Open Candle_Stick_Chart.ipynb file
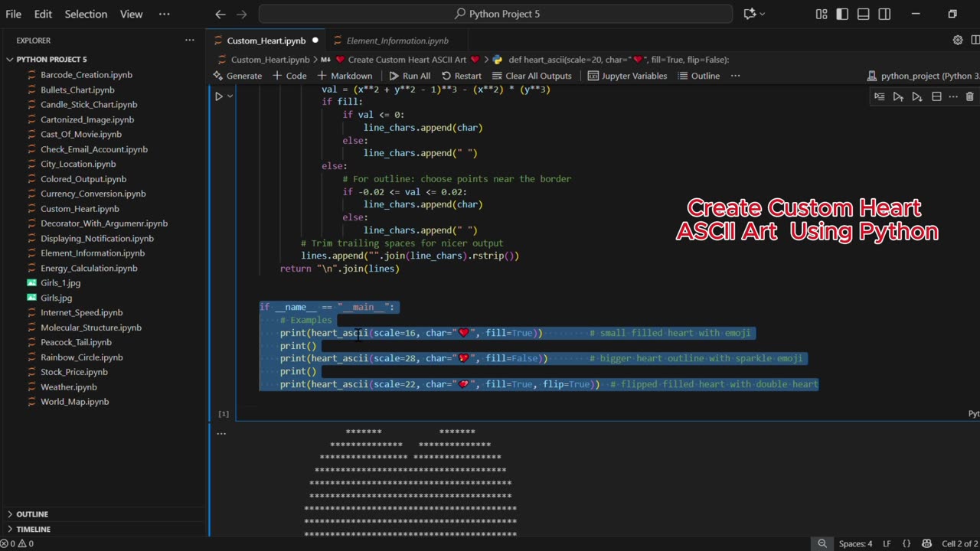980x551 pixels. point(89,104)
